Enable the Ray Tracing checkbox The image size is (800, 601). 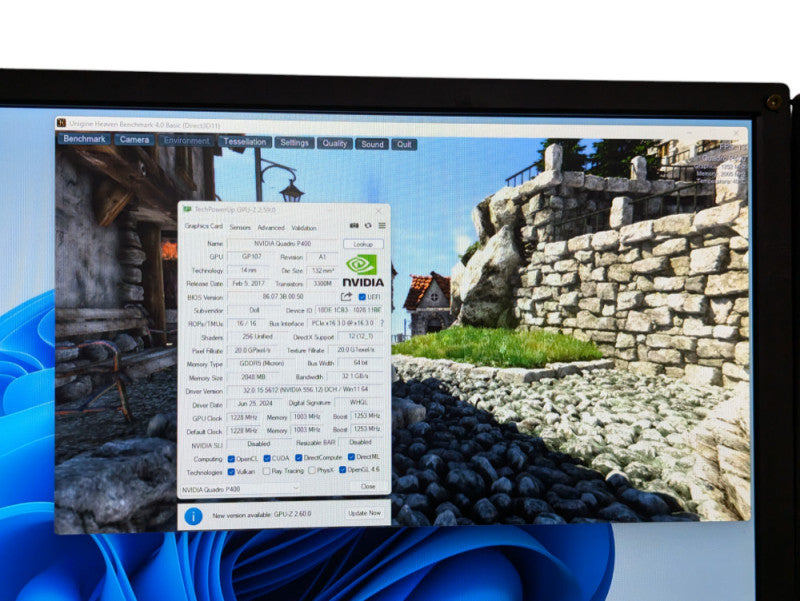[x=266, y=471]
